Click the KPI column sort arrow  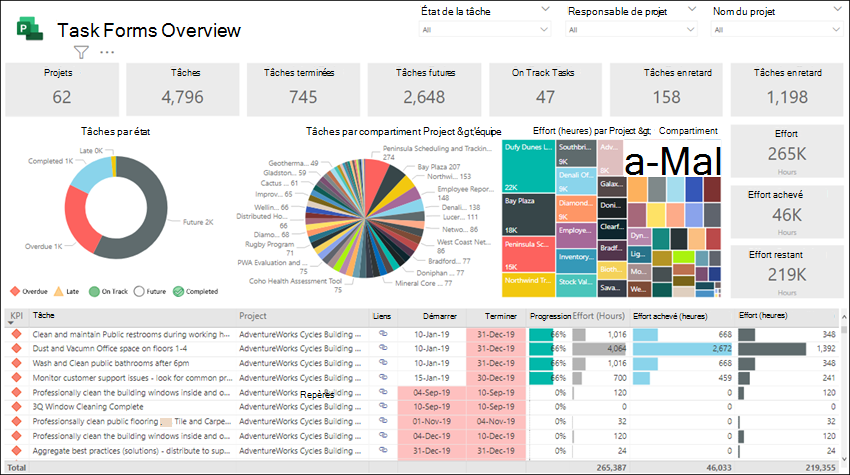pos(10,323)
